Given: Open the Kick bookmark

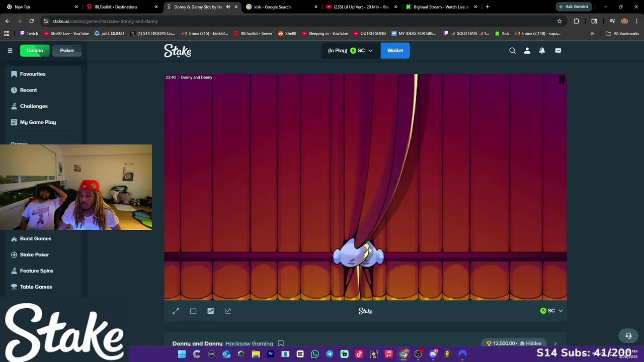Looking at the screenshot, I should click(502, 34).
